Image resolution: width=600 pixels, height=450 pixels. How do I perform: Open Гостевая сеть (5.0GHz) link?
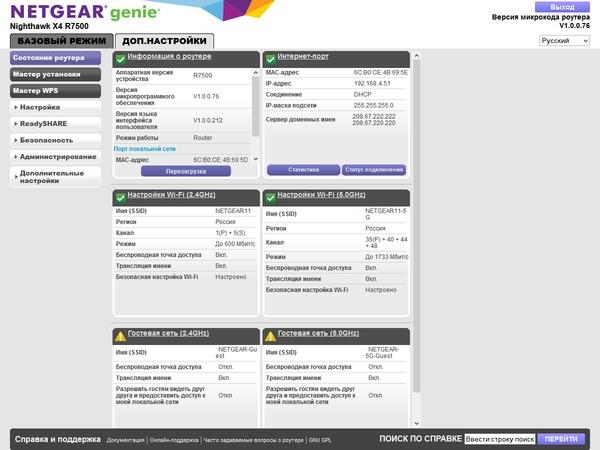(319, 333)
